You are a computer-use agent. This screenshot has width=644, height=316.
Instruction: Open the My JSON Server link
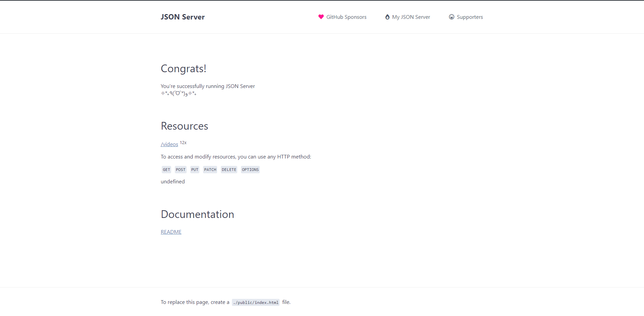click(407, 17)
